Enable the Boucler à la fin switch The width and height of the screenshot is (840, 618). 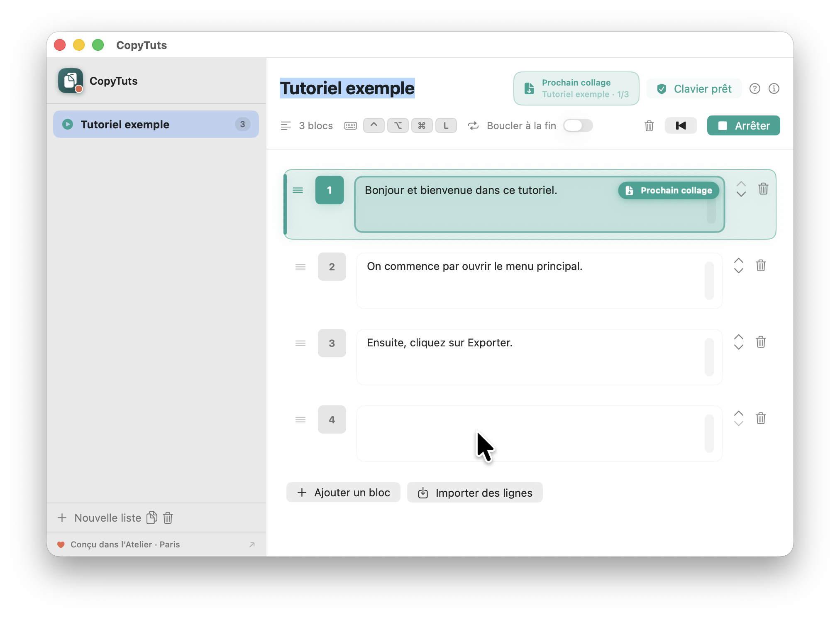click(578, 125)
